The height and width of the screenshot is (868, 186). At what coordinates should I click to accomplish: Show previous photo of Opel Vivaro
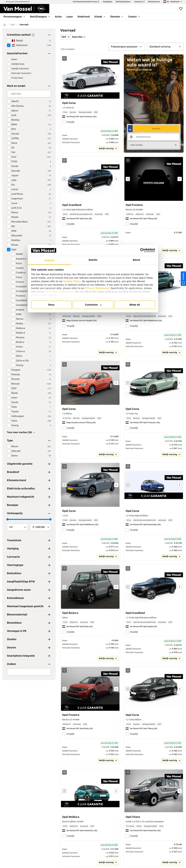[x=128, y=791]
